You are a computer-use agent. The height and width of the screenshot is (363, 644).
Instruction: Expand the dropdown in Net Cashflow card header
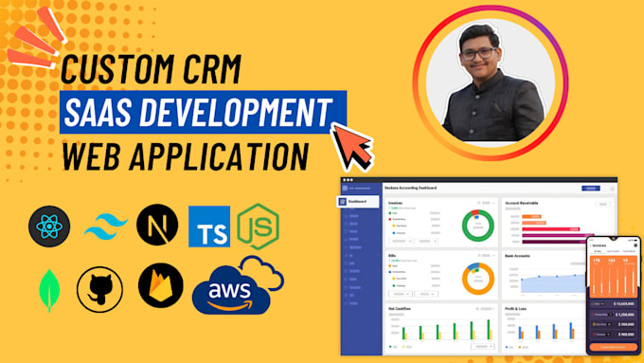pos(487,309)
